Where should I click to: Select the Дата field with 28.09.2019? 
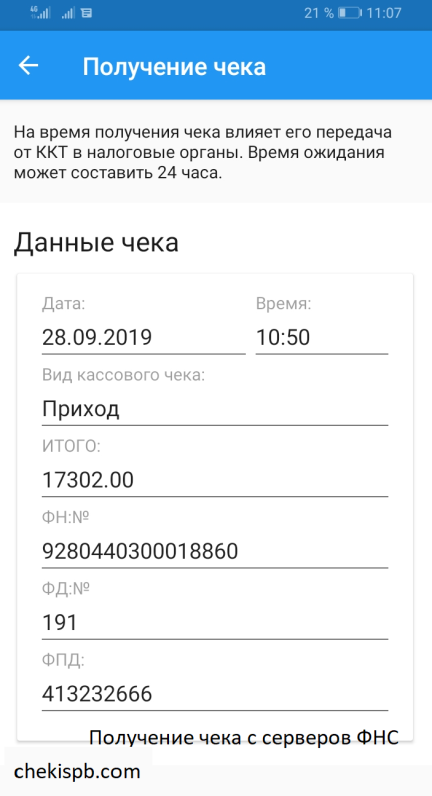coord(144,337)
